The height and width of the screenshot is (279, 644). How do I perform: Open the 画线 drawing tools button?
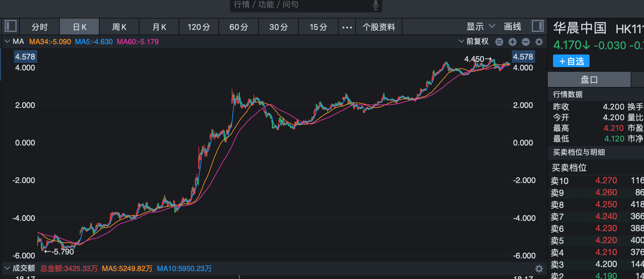pyautogui.click(x=512, y=27)
